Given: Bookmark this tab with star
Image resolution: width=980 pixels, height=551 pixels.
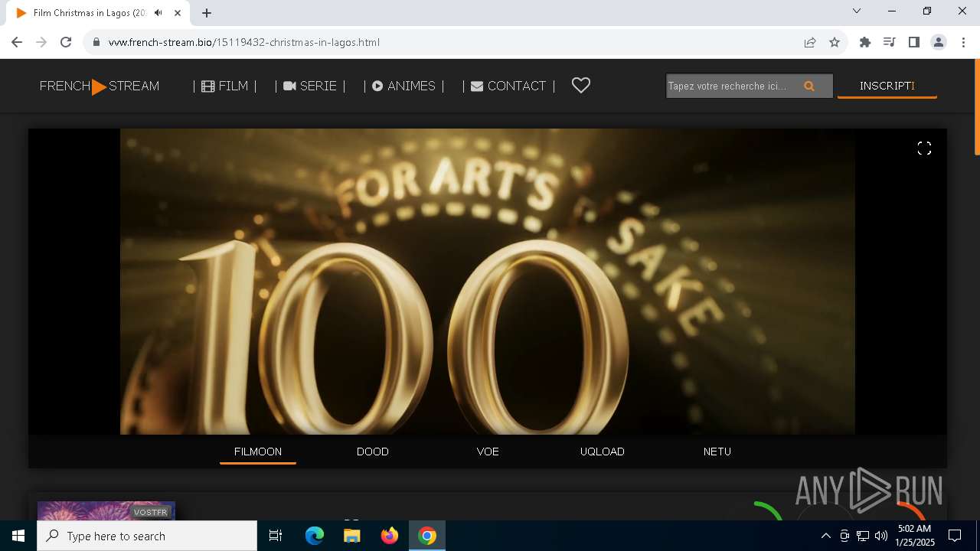Looking at the screenshot, I should click(x=835, y=42).
